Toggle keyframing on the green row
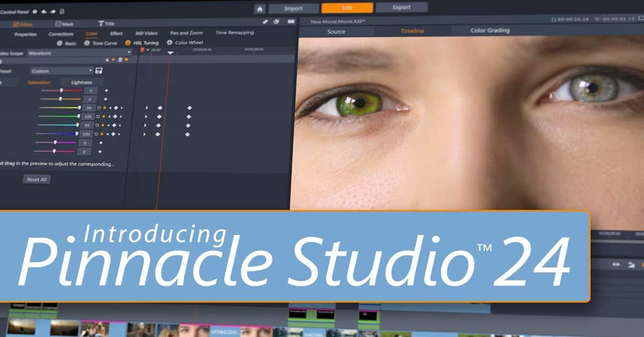The image size is (644, 337). pos(104,116)
